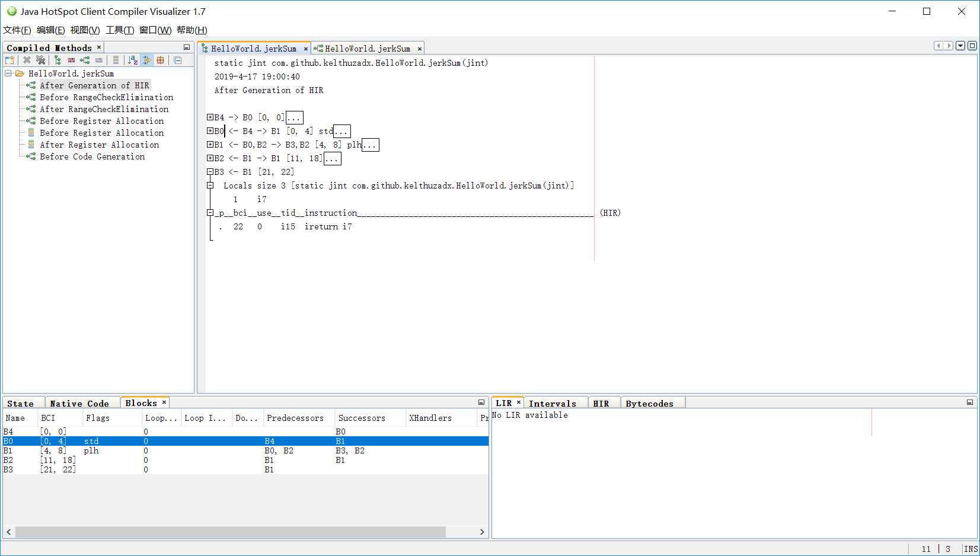Select After RangeCheckElimination tree item
980x556 pixels.
[104, 109]
